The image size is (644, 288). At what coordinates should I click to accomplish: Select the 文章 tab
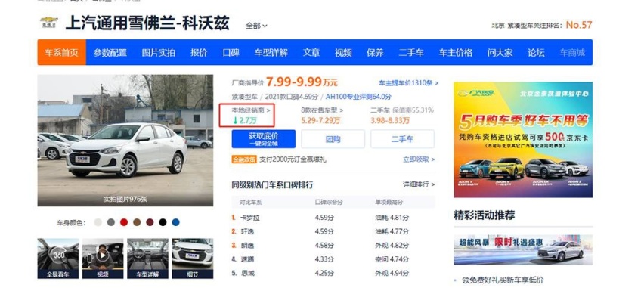pyautogui.click(x=311, y=53)
